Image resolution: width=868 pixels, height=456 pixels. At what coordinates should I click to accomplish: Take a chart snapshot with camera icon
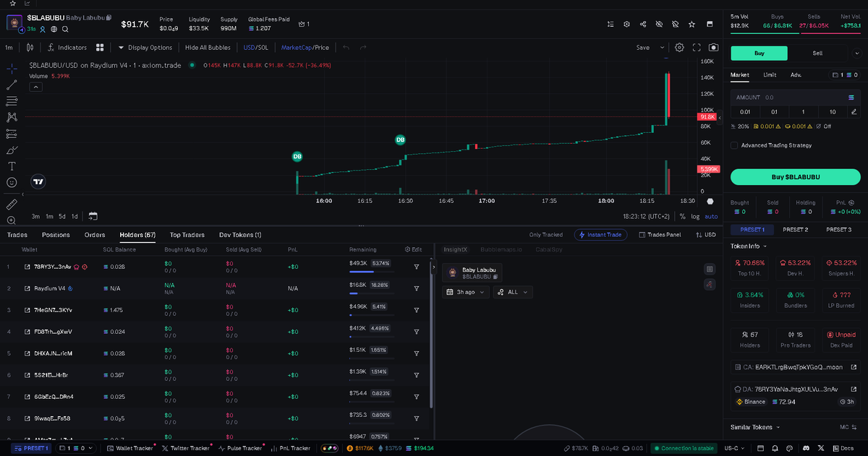point(714,48)
